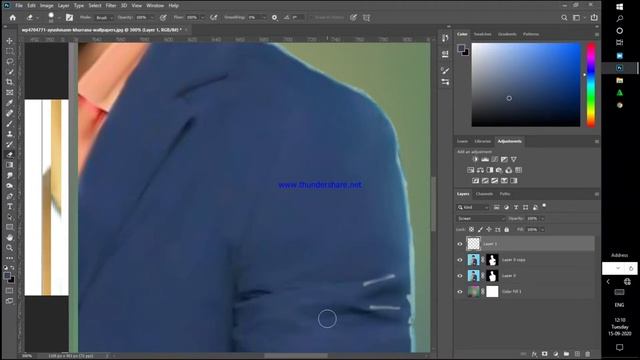Add a Brightness/Contrast adjustment

coord(475,159)
